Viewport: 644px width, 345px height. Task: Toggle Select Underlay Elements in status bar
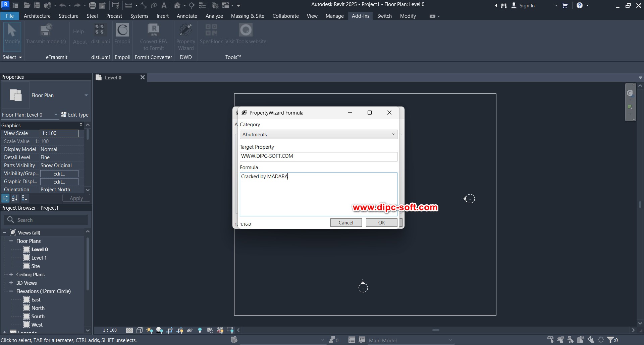click(x=560, y=340)
